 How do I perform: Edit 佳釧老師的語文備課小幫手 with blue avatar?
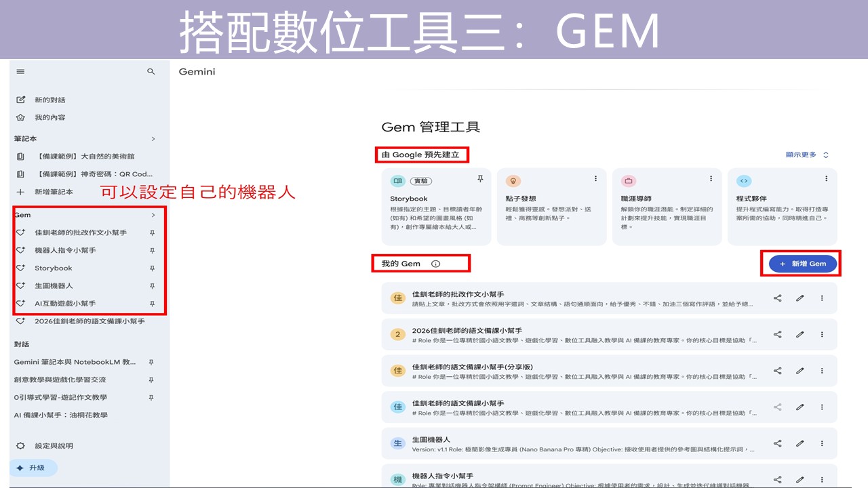pos(800,407)
